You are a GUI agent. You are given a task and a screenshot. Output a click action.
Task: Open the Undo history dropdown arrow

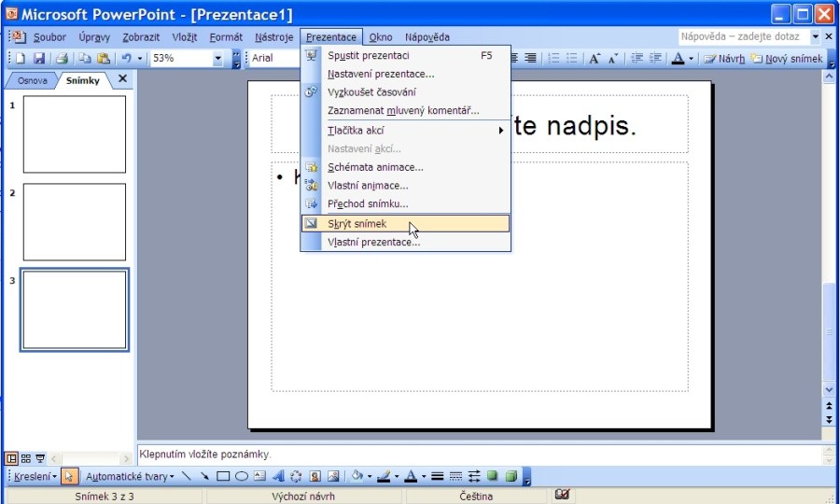pyautogui.click(x=140, y=59)
